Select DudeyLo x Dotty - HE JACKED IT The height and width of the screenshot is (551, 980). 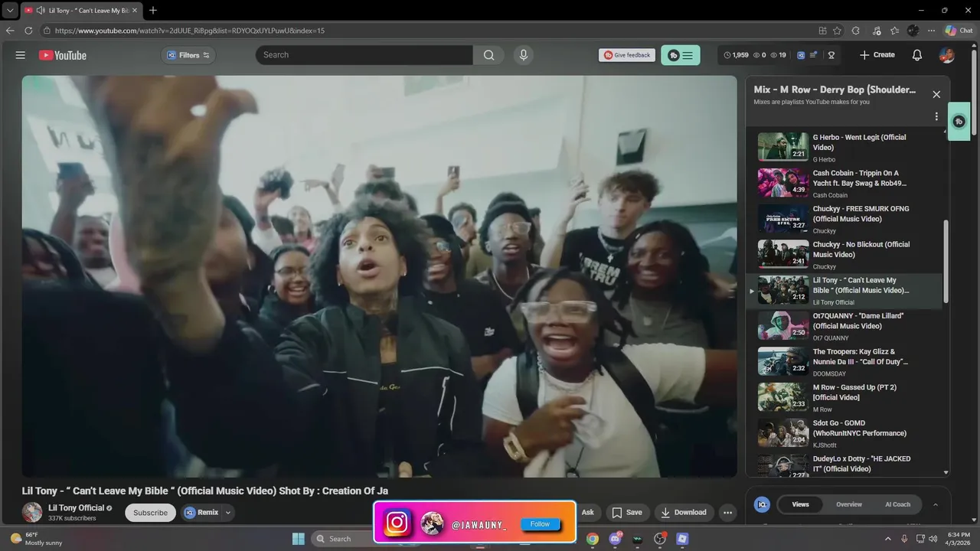tap(844, 464)
